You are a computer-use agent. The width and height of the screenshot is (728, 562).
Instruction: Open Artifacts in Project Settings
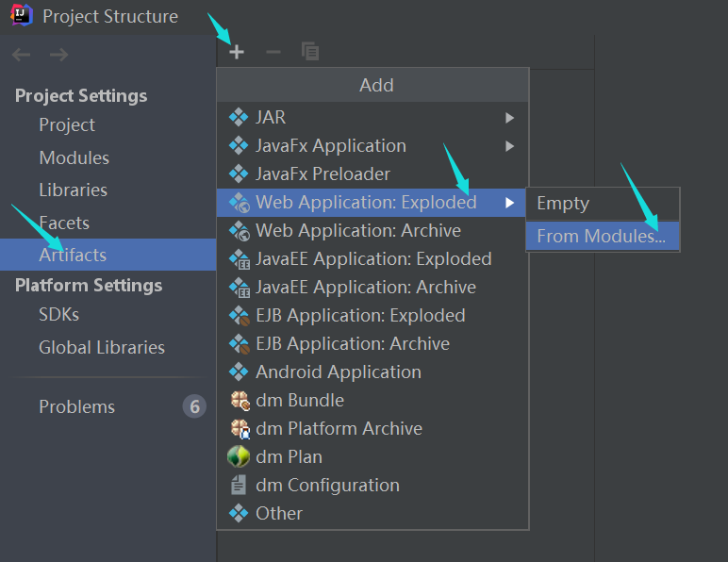[x=108, y=255]
